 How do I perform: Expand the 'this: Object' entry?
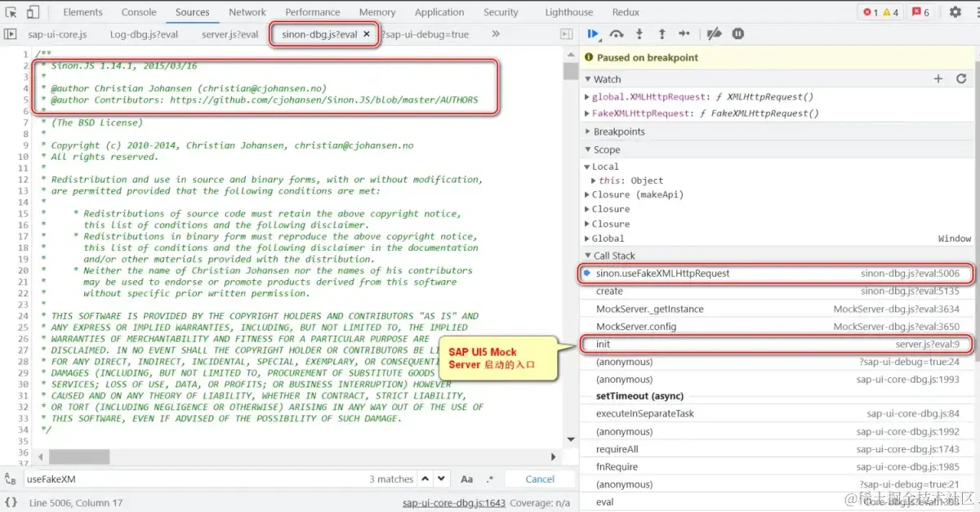(x=595, y=180)
